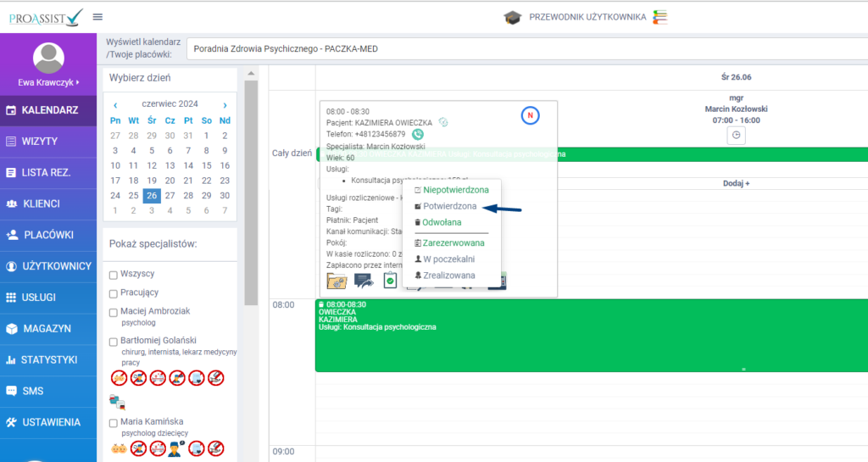The image size is (868, 462).
Task: Click the hamburger menu icon beside the logo
Action: 97,17
